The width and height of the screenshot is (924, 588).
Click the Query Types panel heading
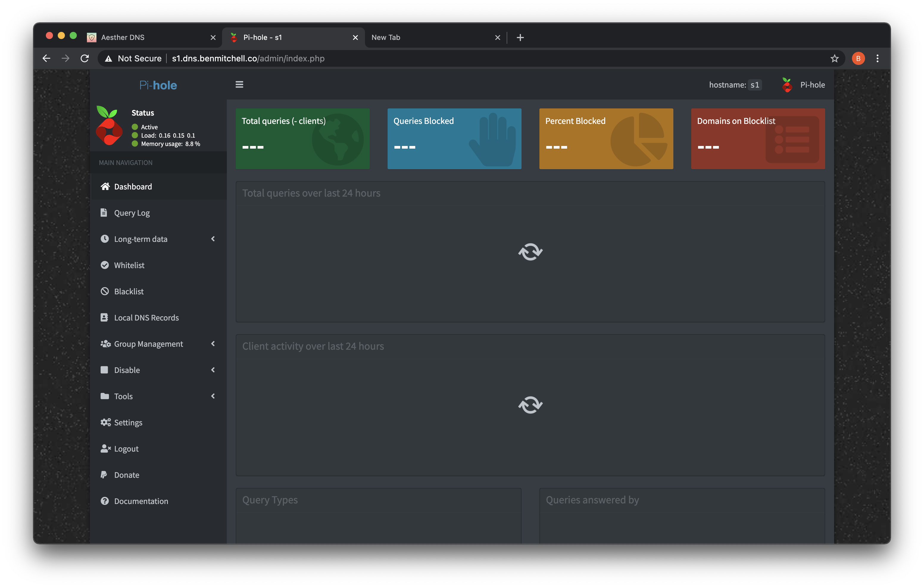point(270,500)
